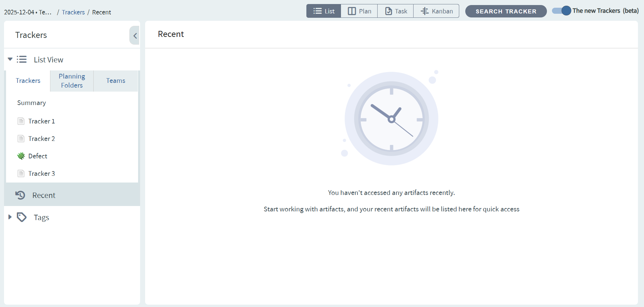Click the Tags label icon
Image resolution: width=644 pixels, height=307 pixels.
click(22, 217)
